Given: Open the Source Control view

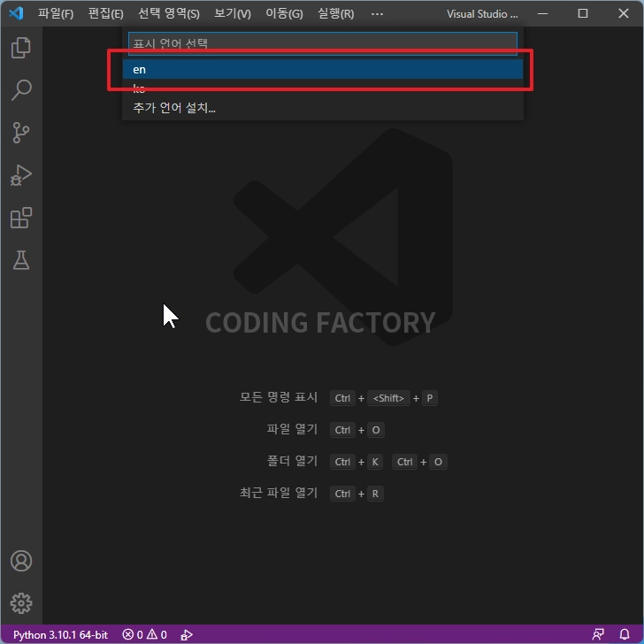Looking at the screenshot, I should (21, 133).
